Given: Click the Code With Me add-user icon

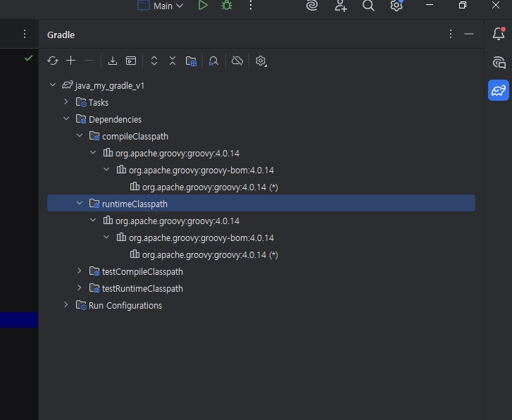Looking at the screenshot, I should [341, 6].
